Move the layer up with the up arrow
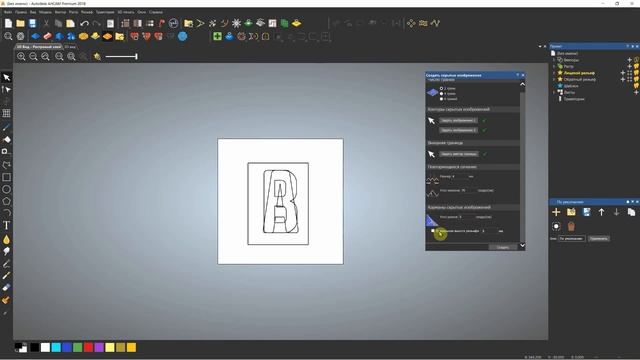The image size is (640, 360). tap(601, 212)
